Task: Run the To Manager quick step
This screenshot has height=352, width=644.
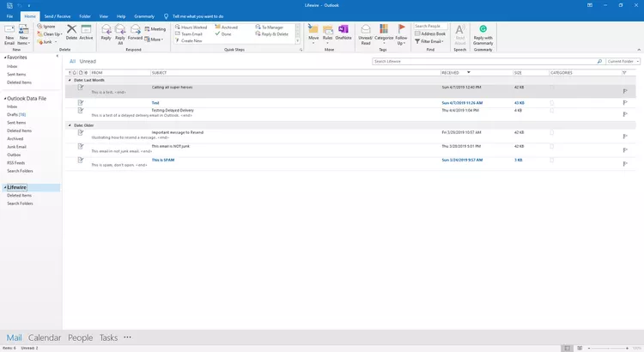Action: point(270,27)
